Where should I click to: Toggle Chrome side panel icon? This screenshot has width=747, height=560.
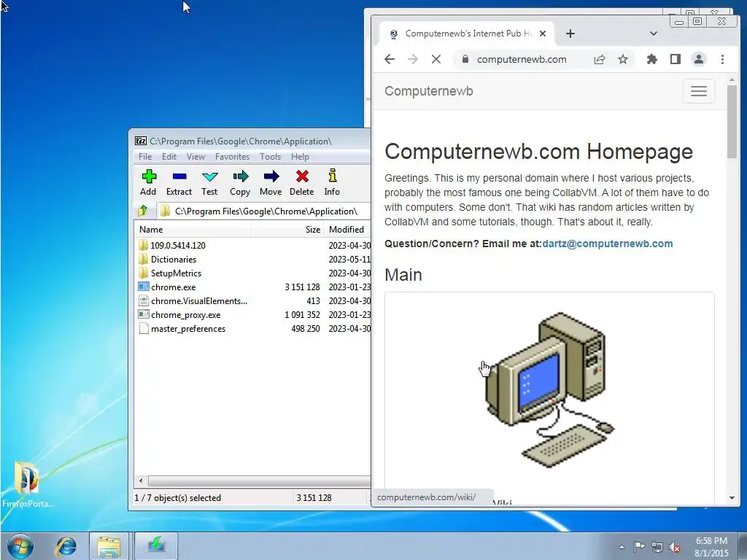point(675,59)
